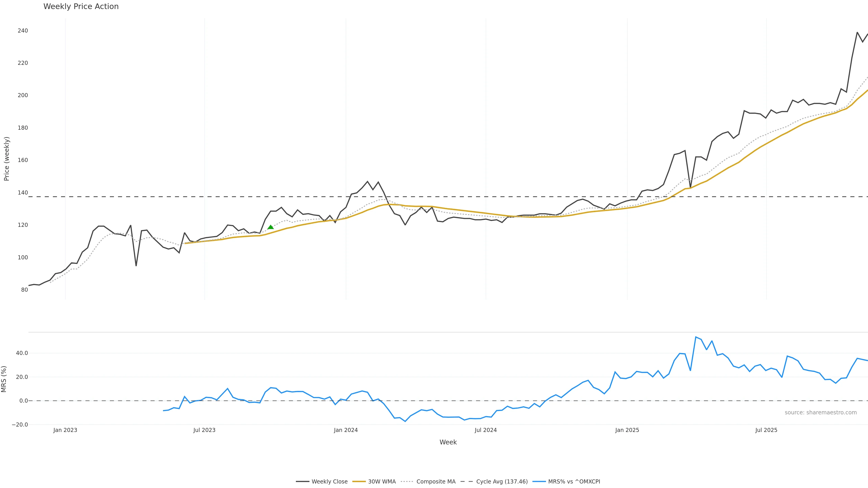Viewport: 868px width, 488px height.
Task: Click the dark Weekly Close legend swatch
Action: [x=303, y=482]
